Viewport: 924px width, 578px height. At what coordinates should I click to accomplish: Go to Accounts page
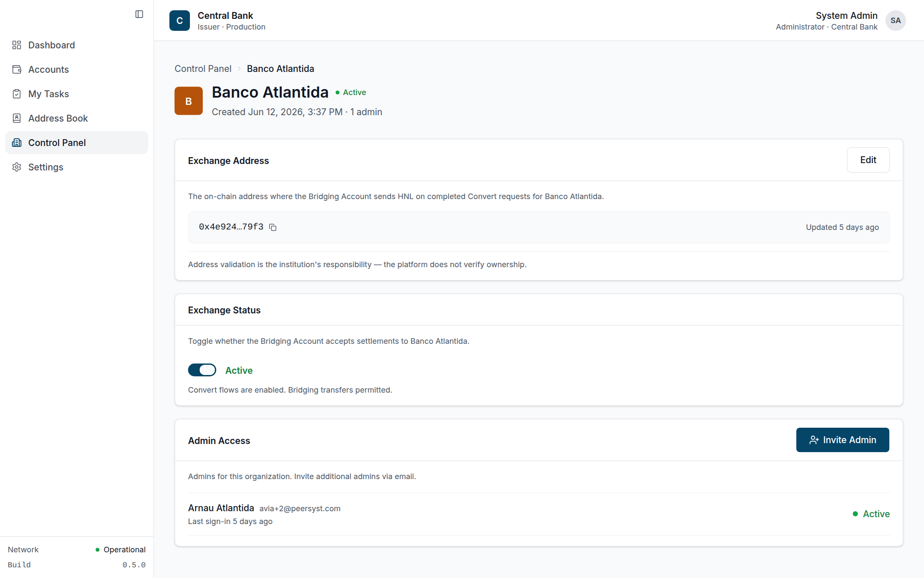point(77,69)
